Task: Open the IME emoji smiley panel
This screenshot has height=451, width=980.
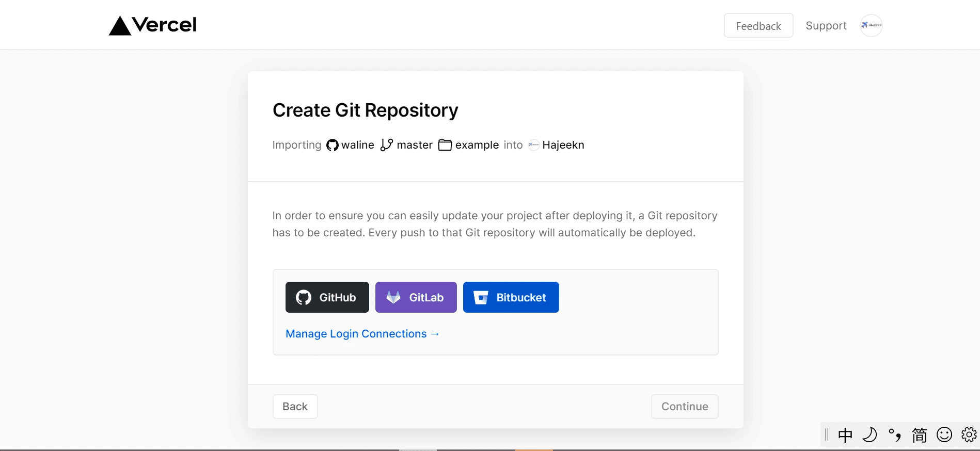Action: (x=944, y=435)
